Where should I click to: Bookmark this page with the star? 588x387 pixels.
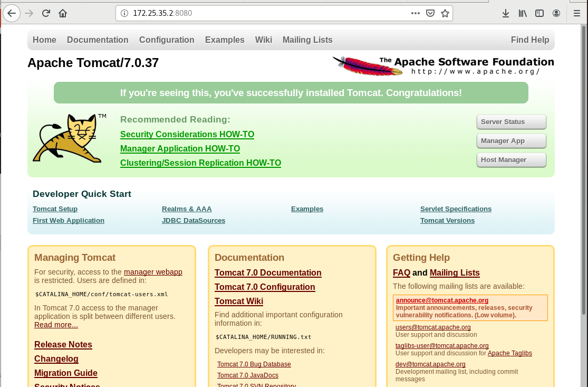445,14
